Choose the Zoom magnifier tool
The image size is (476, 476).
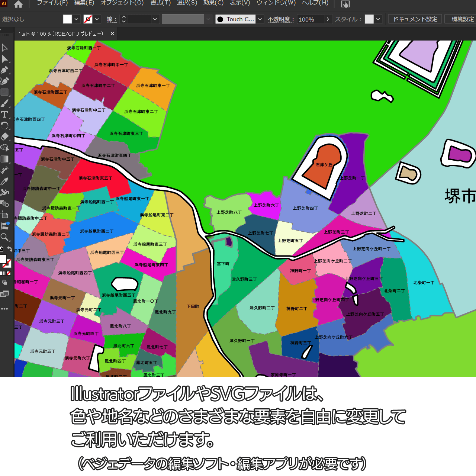click(5, 237)
